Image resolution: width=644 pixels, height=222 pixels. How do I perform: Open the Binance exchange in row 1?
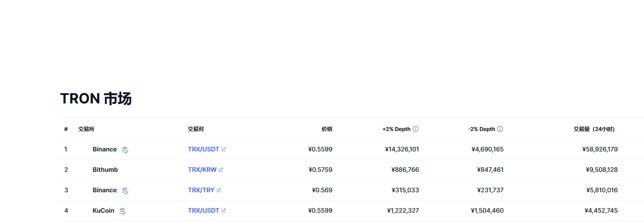[x=104, y=150]
